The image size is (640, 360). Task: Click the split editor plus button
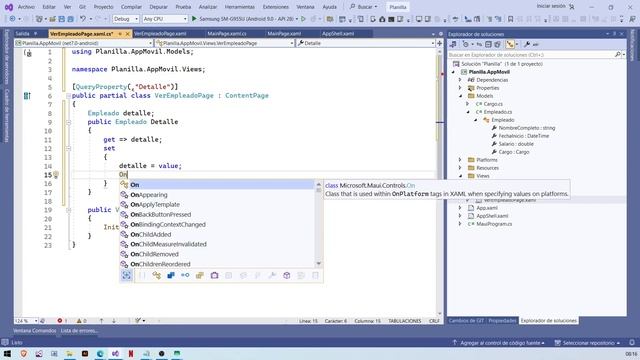click(x=440, y=43)
